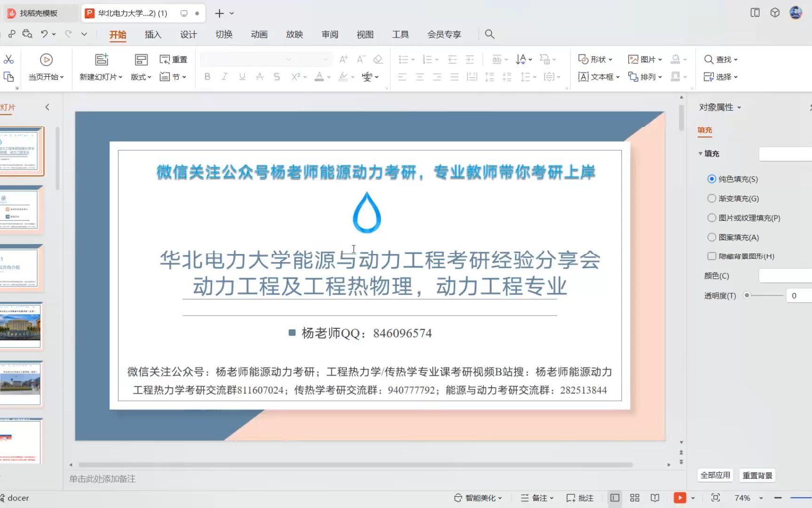
Task: Justify text alignment
Action: tap(454, 77)
